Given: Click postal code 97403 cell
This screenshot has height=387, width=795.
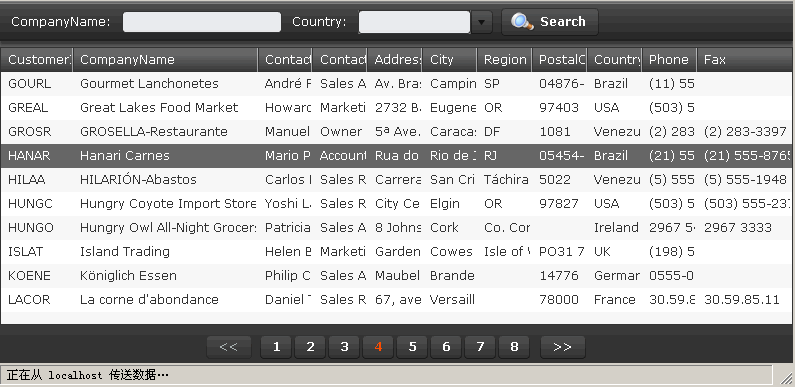Looking at the screenshot, I should (x=559, y=108).
